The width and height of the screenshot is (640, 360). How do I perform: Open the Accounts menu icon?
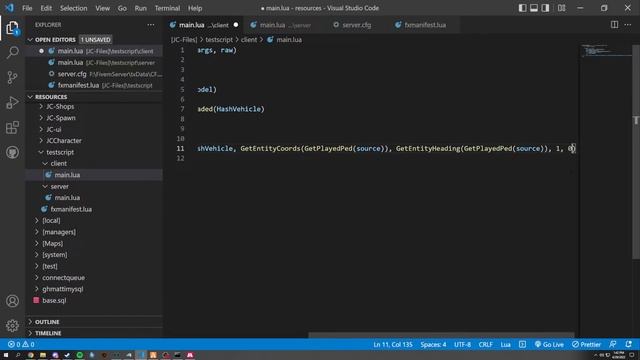12,301
